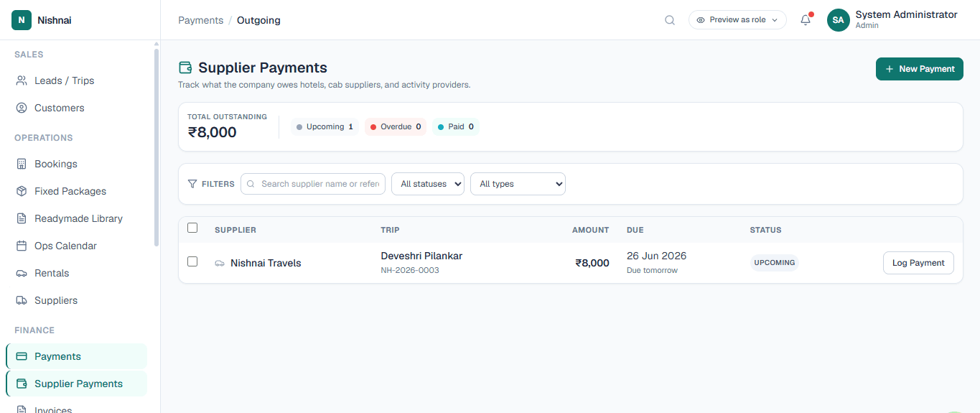Click the Due tomorrow note
The width and height of the screenshot is (980, 413).
[652, 270]
